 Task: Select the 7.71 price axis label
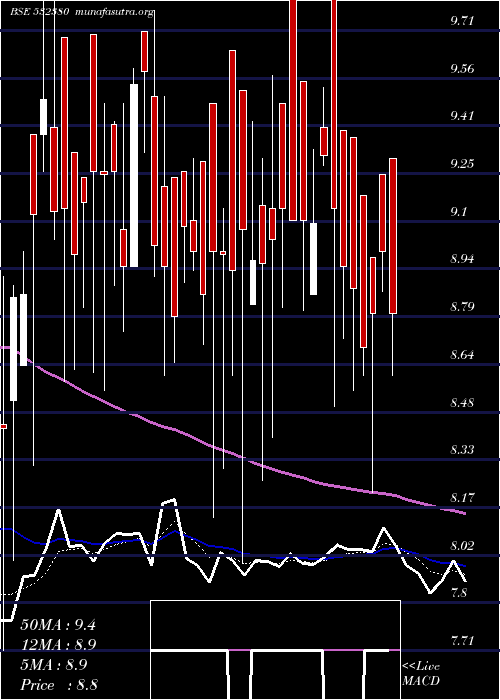tap(462, 642)
